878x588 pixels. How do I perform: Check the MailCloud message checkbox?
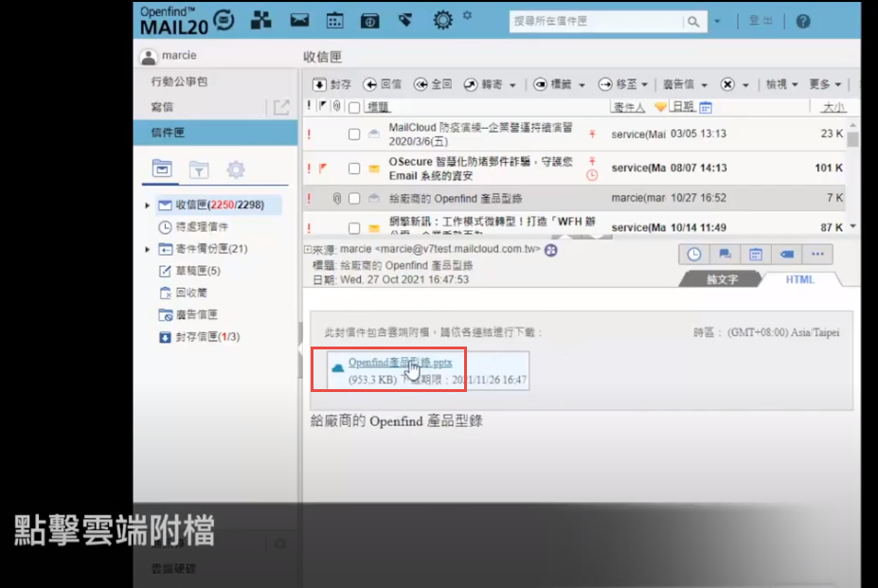pos(354,134)
